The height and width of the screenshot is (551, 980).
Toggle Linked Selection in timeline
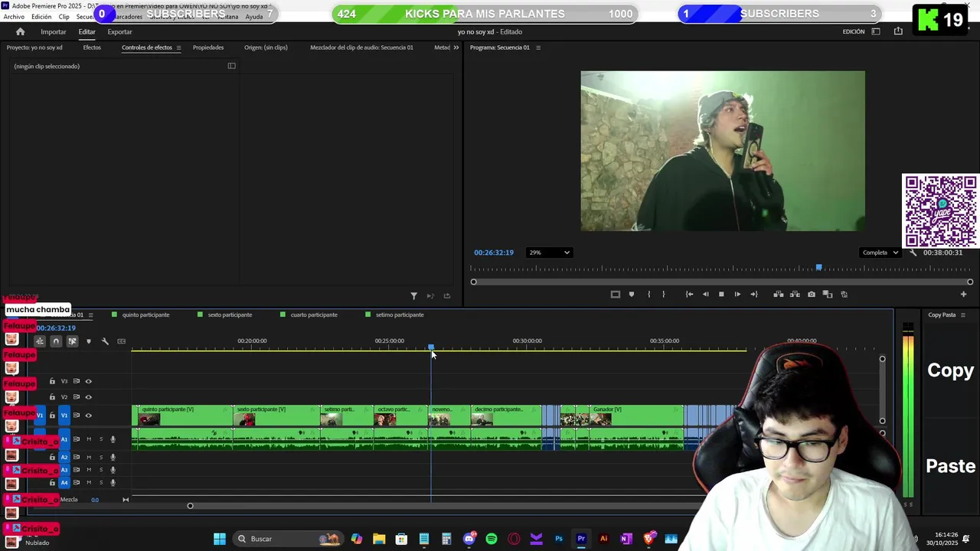point(72,341)
